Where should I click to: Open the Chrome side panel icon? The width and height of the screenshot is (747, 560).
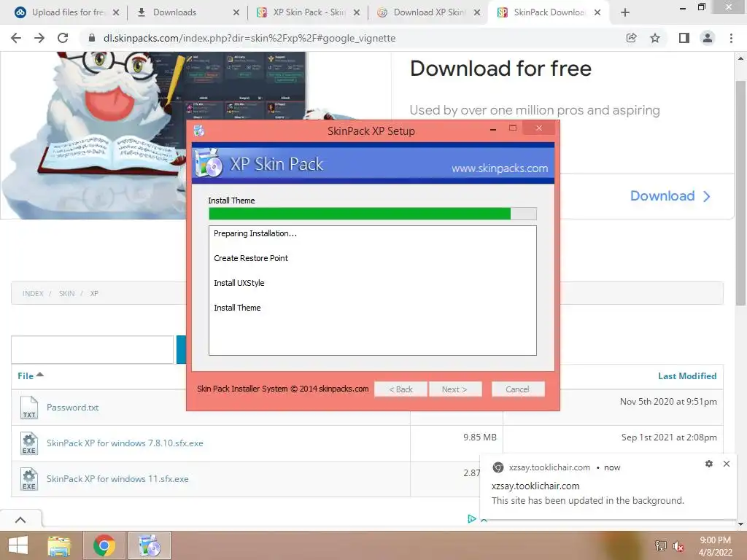point(684,38)
